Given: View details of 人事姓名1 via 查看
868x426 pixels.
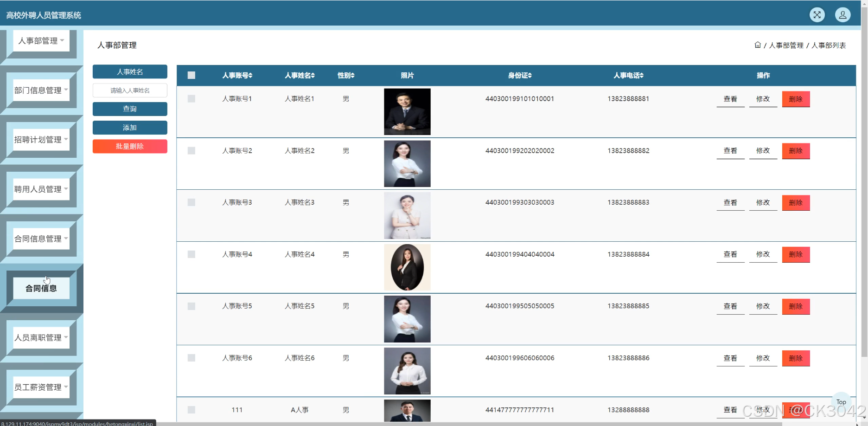Looking at the screenshot, I should (x=730, y=99).
